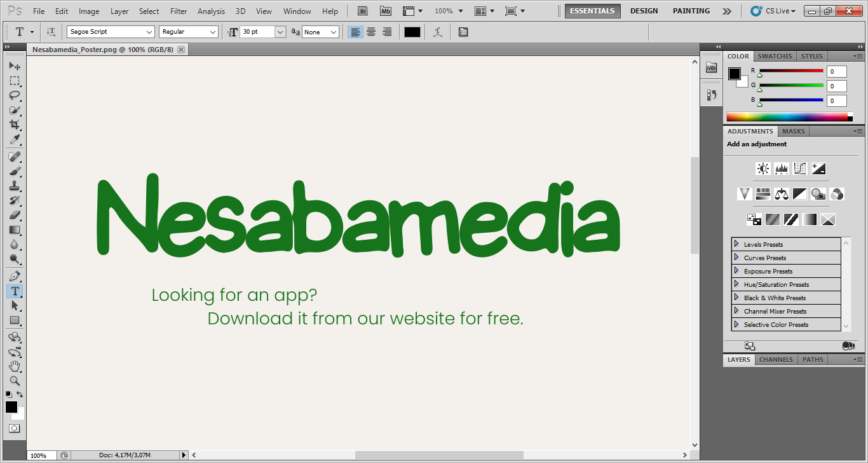This screenshot has height=463, width=868.
Task: Switch to the Design workspace
Action: 644,11
